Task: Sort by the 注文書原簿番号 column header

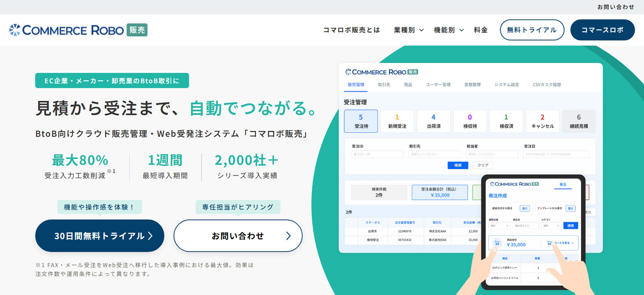Action: tap(405, 222)
